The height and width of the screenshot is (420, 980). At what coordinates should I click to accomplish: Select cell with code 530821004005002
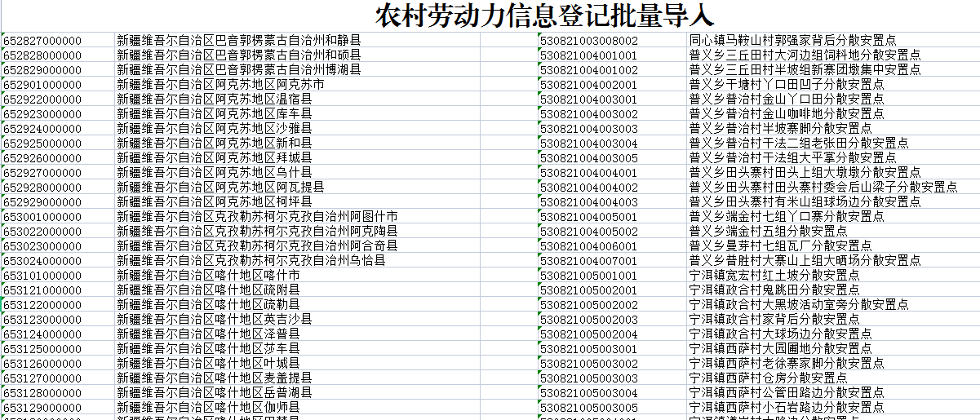(612, 232)
